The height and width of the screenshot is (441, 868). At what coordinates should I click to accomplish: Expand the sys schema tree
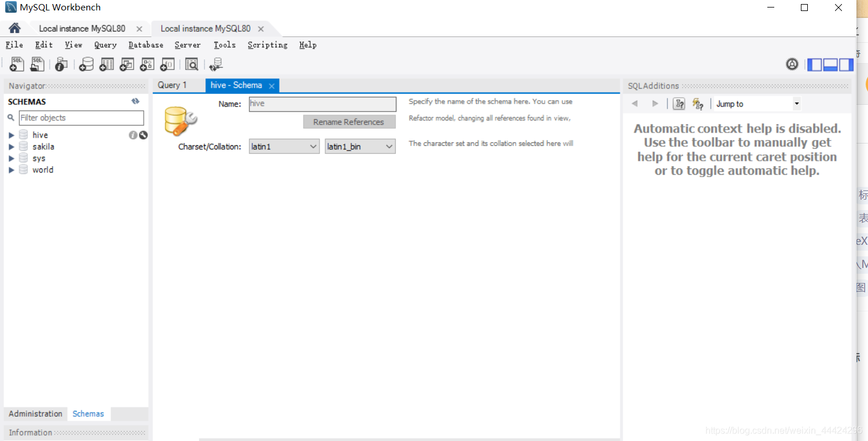click(x=11, y=158)
